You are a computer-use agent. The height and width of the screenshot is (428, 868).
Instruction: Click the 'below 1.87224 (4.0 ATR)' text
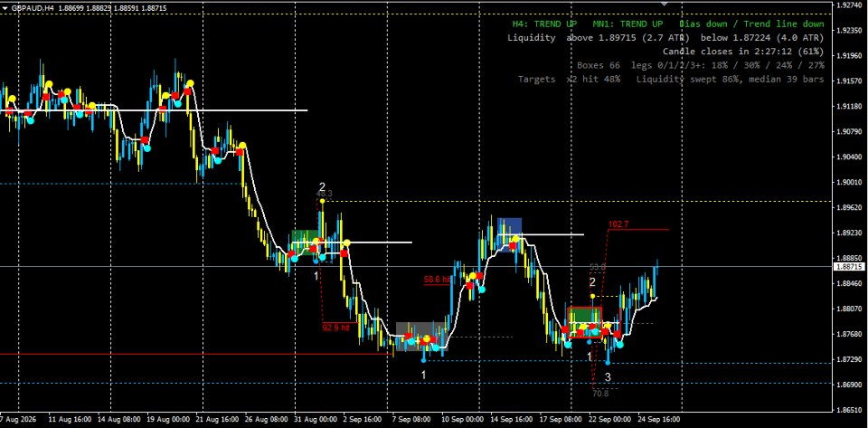pos(762,38)
